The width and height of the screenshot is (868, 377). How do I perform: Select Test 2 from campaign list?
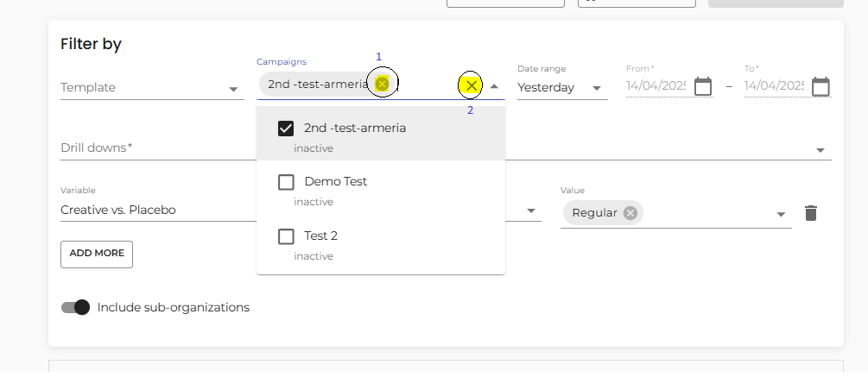tap(320, 236)
